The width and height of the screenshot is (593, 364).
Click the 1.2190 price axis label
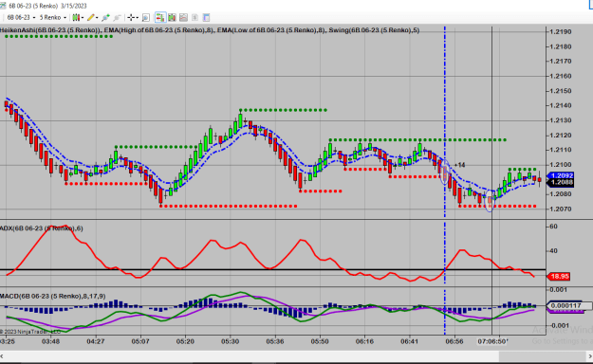click(x=561, y=31)
